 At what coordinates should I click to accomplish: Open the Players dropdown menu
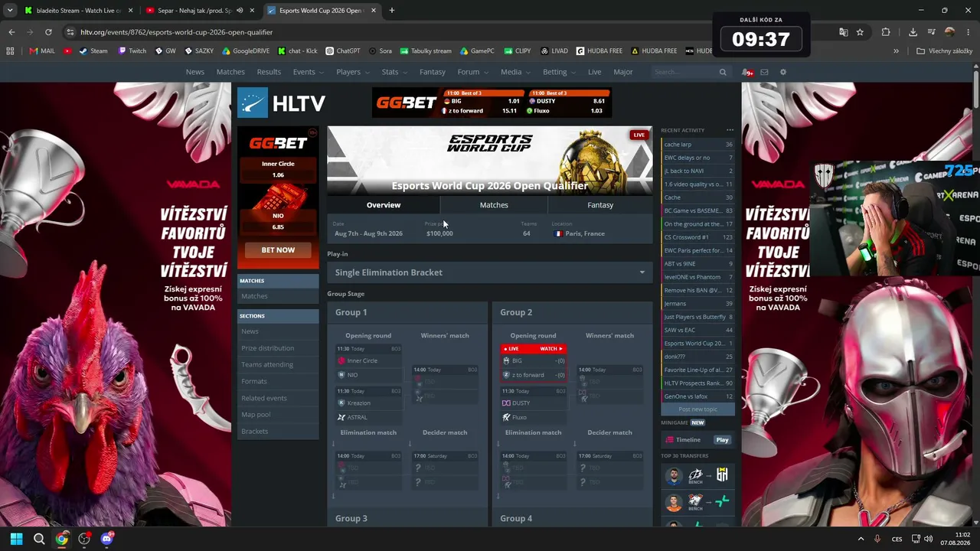click(x=353, y=72)
